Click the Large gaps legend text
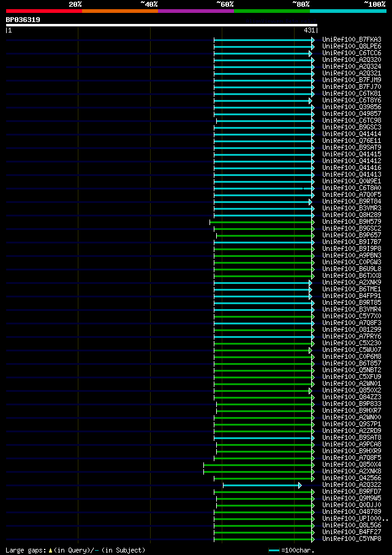The image size is (392, 555). pos(75,550)
